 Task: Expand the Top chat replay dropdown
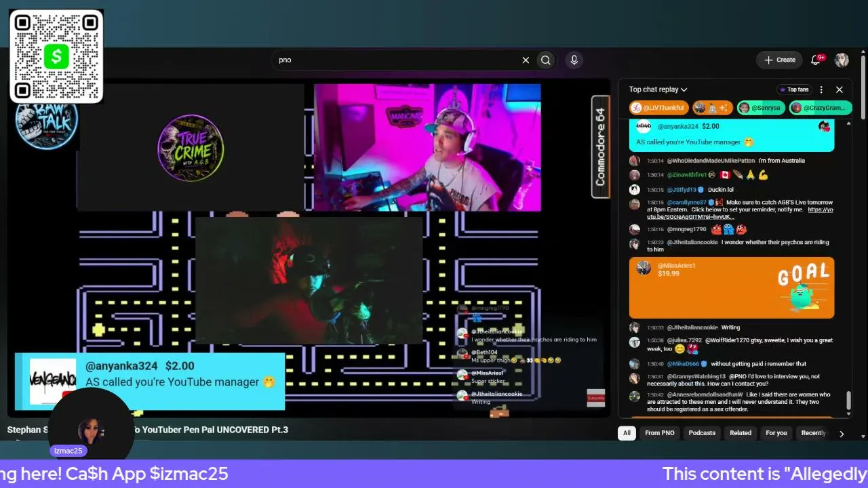click(x=658, y=89)
